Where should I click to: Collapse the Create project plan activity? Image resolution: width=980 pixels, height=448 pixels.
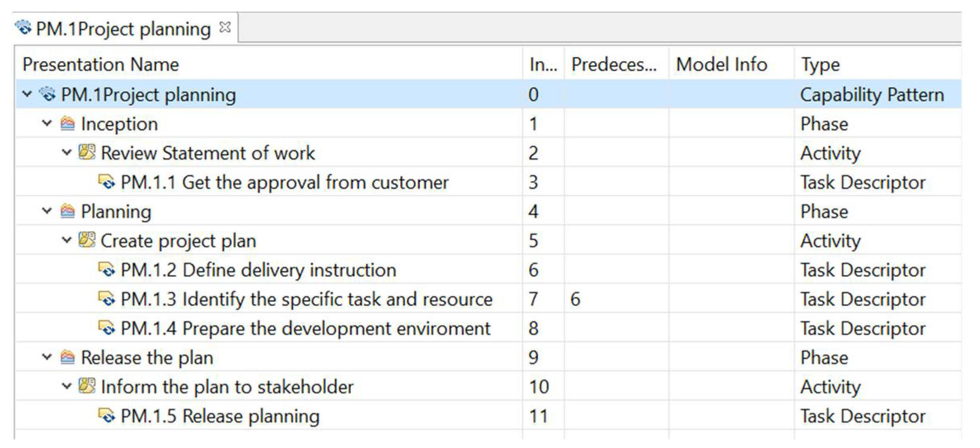click(66, 240)
